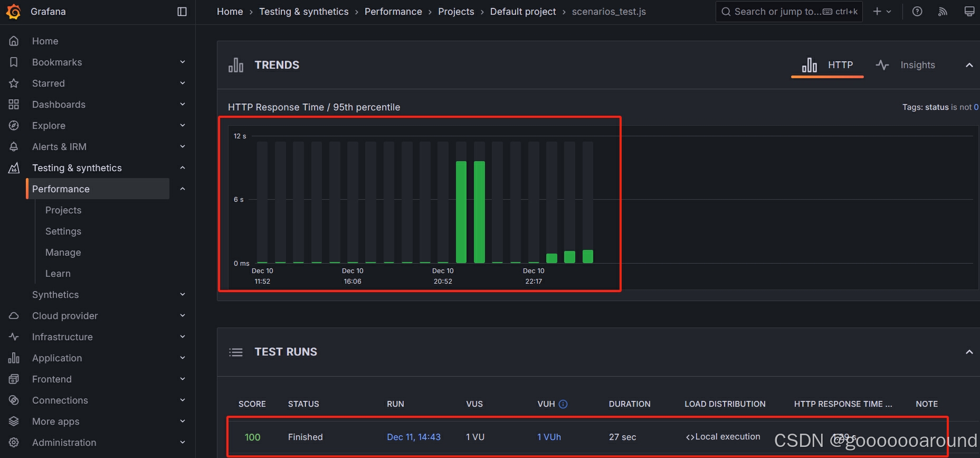Switch to the HTTP trends tab
Image resolution: width=980 pixels, height=458 pixels.
click(x=827, y=65)
